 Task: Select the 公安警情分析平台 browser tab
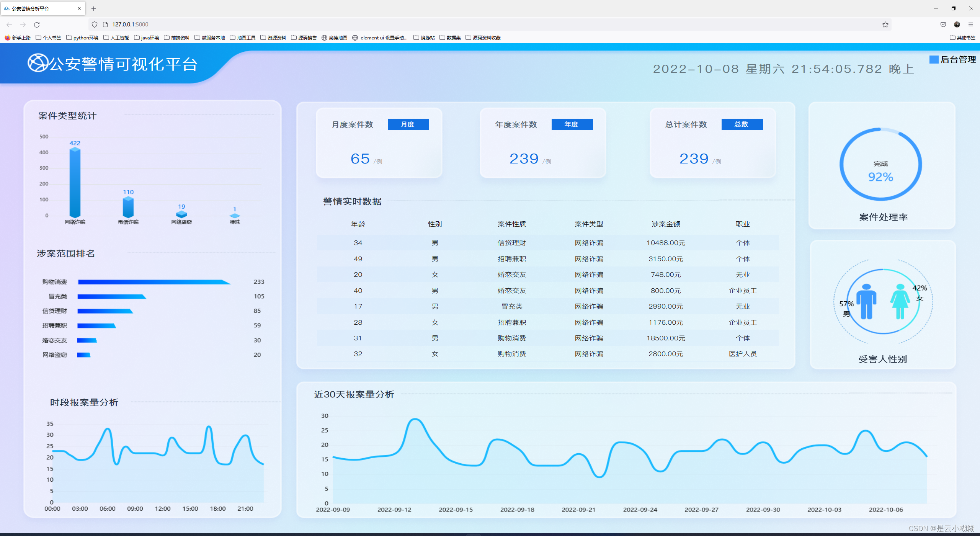pyautogui.click(x=43, y=8)
